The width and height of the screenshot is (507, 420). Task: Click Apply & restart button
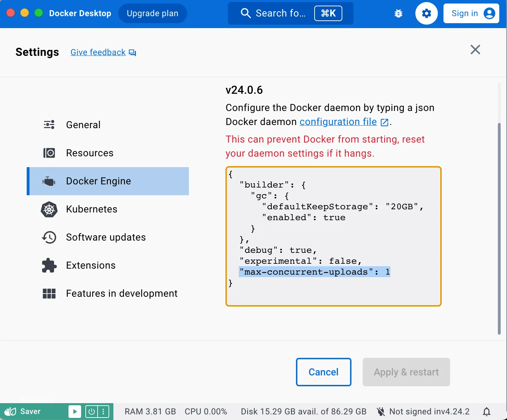tap(406, 372)
